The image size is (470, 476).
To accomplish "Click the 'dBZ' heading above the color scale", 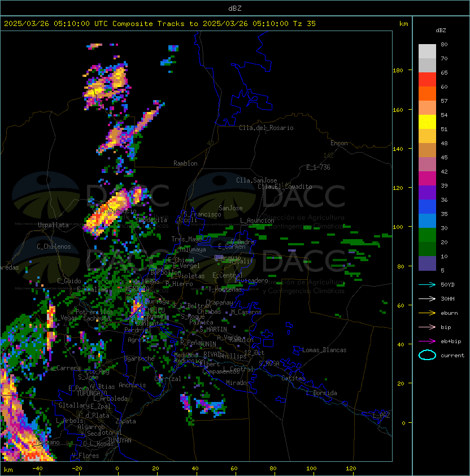I will [x=441, y=31].
